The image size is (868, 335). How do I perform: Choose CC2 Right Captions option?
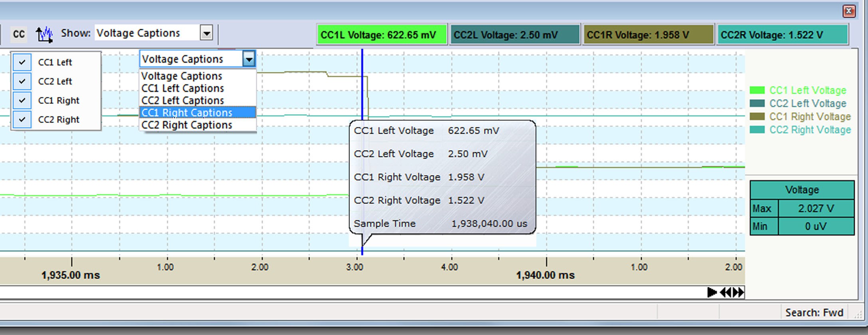tap(198, 125)
